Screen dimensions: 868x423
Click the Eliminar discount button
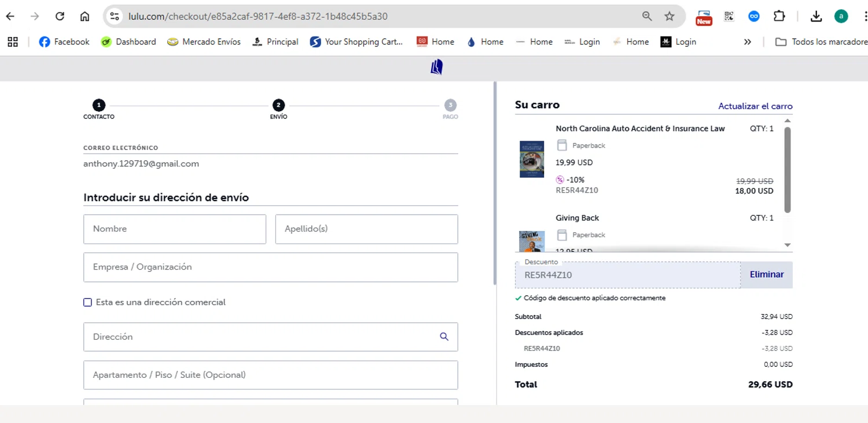pyautogui.click(x=766, y=275)
